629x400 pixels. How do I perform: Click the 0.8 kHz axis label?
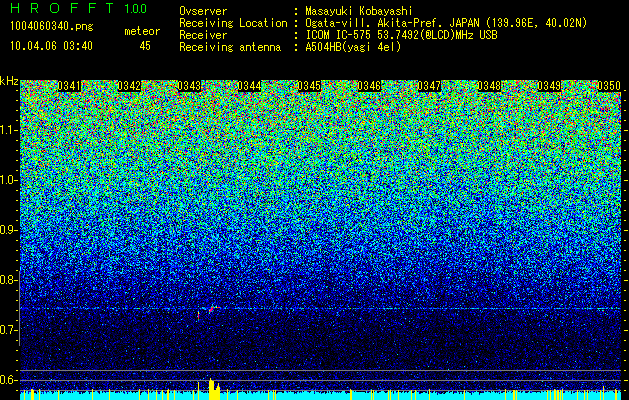click(x=8, y=280)
